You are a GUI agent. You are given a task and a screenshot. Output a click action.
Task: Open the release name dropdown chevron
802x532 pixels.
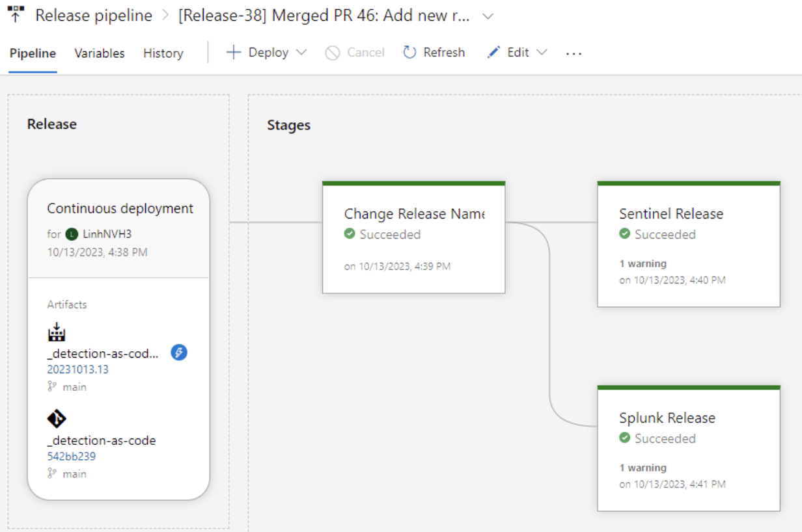tap(488, 16)
